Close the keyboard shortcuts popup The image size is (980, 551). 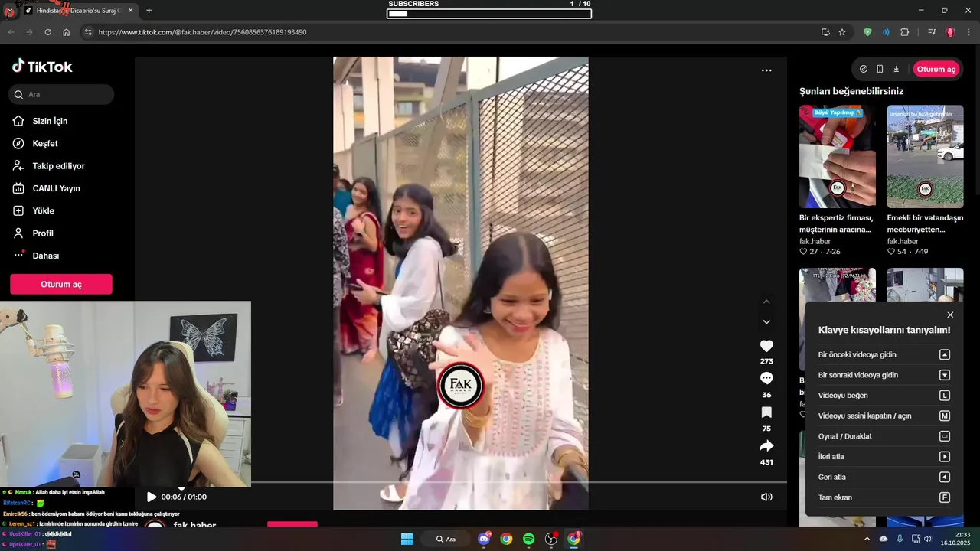(950, 315)
